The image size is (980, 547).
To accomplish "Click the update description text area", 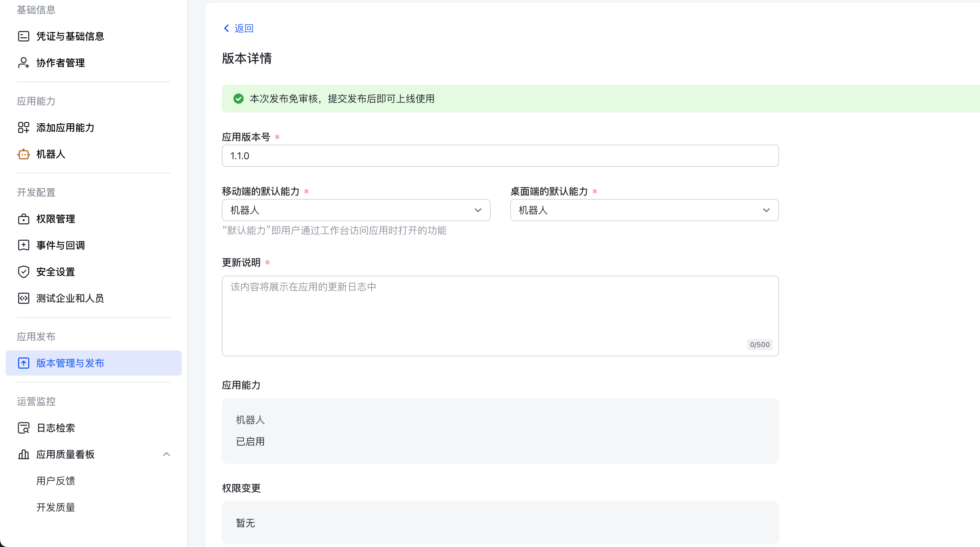I will [x=500, y=316].
